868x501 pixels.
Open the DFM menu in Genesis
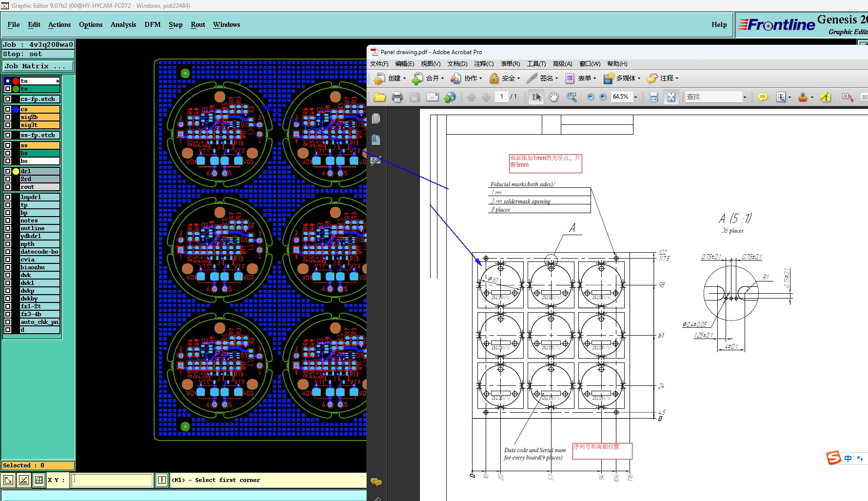point(152,24)
